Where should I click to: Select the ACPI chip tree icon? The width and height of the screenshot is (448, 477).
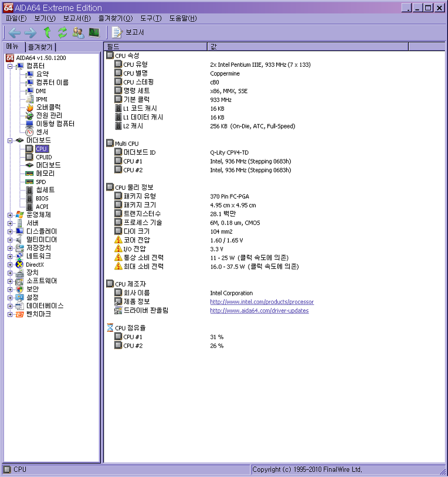(x=29, y=206)
